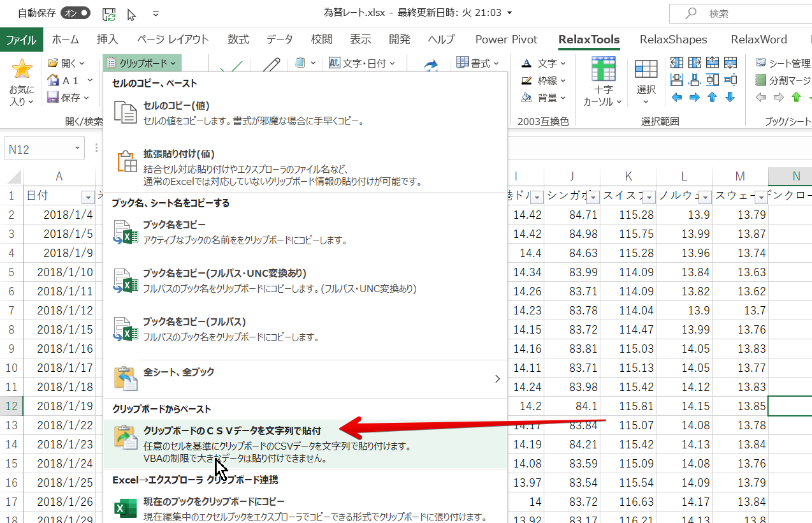Open the 文字・日付 dropdown

[362, 63]
